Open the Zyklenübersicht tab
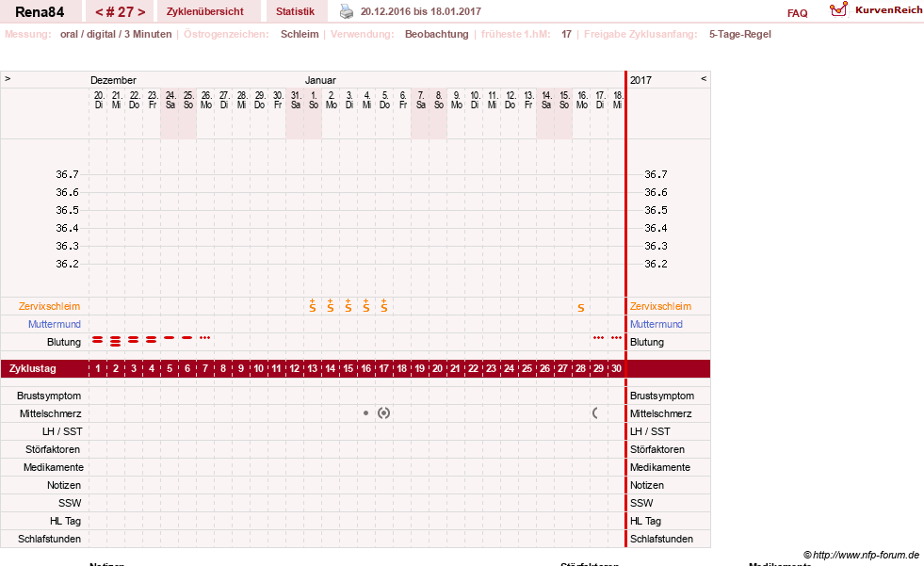 (x=205, y=11)
